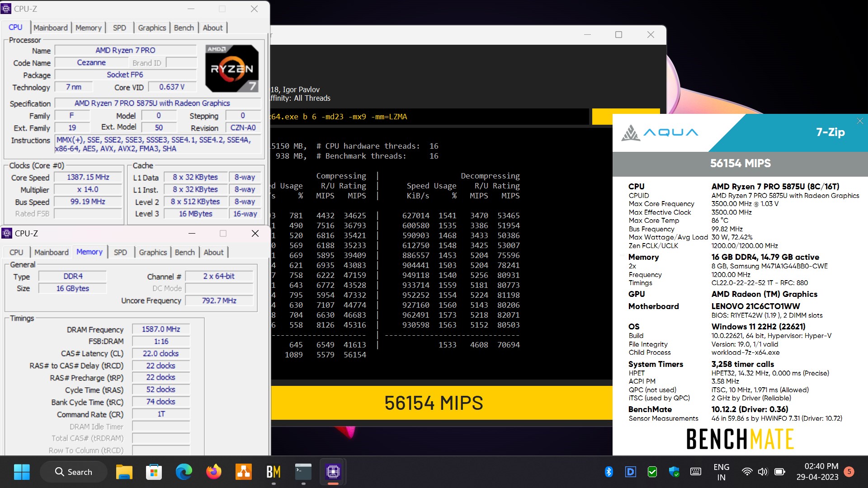The image size is (868, 488).
Task: Click the CAS# Latency 22.0 clocks value
Action: (x=161, y=353)
